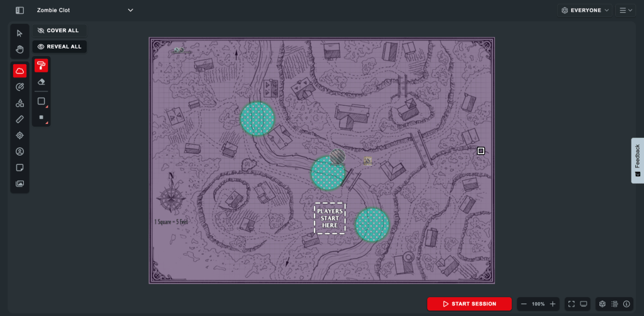Open the small square brush size options
The height and width of the screenshot is (316, 644).
tap(42, 117)
